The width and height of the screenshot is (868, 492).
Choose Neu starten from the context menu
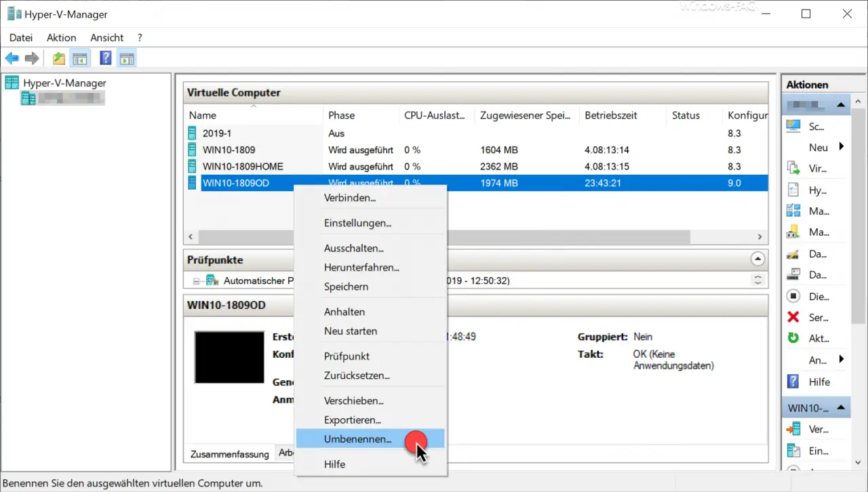point(370,331)
